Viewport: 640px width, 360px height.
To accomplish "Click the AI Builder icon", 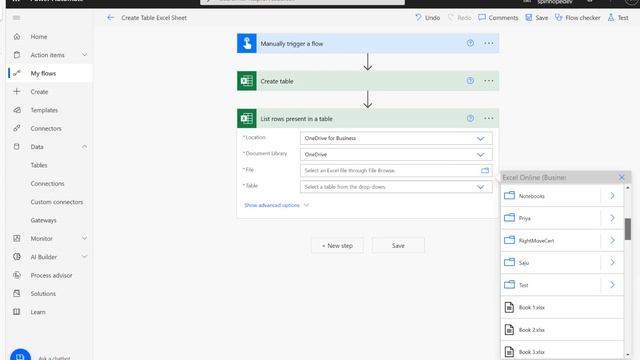I will coord(17,257).
